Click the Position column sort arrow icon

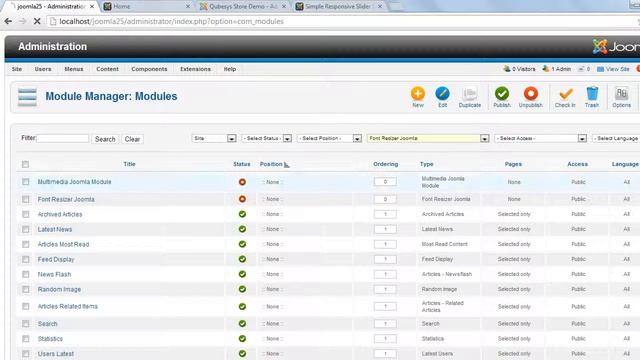pos(287,164)
